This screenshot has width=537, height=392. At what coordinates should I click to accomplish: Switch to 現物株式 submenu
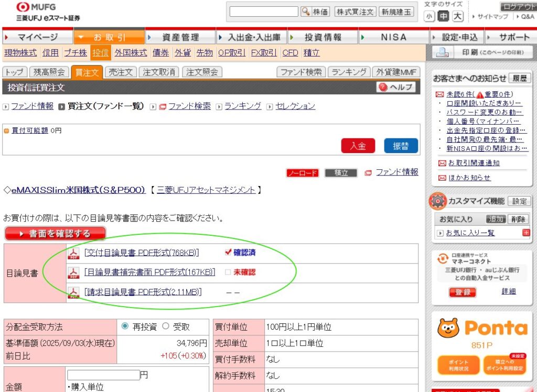20,53
